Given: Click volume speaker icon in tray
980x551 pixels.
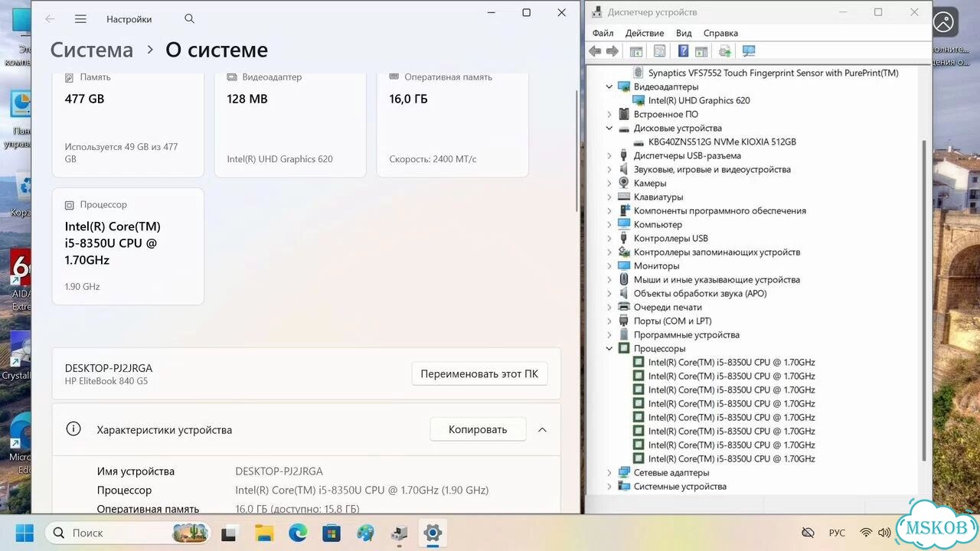Looking at the screenshot, I should coord(884,533).
